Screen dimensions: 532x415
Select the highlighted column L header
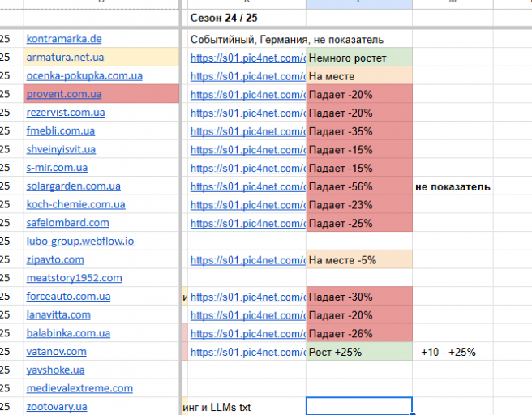pos(359,4)
